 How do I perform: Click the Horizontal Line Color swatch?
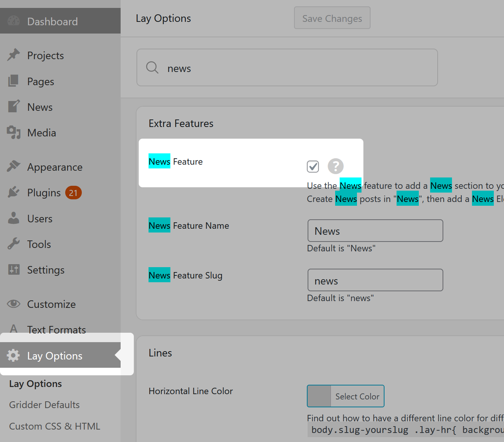[319, 396]
